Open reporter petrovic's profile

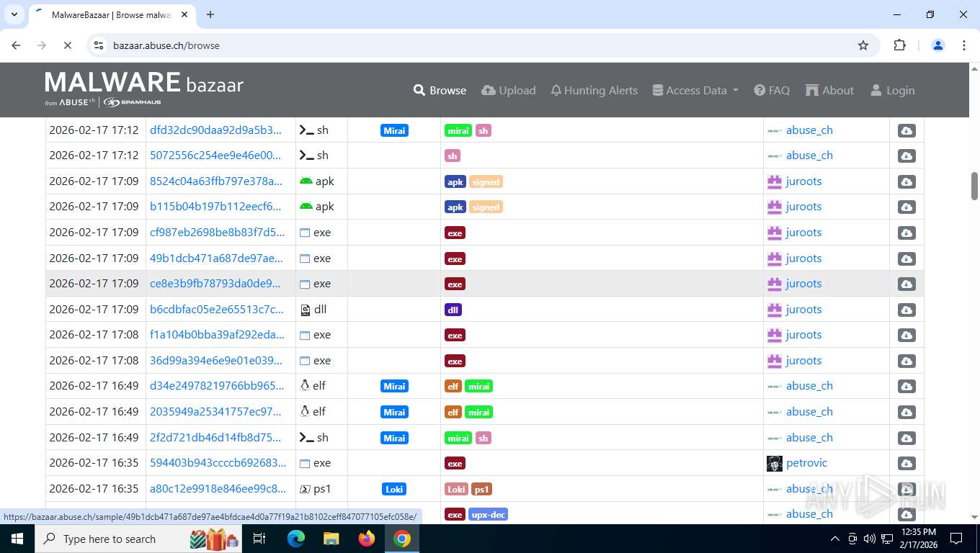806,463
